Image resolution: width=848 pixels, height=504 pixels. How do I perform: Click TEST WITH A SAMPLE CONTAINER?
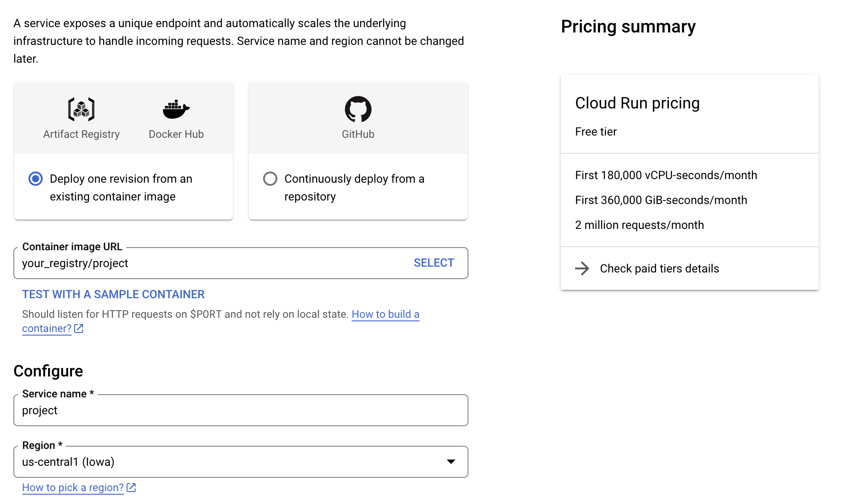(x=113, y=294)
